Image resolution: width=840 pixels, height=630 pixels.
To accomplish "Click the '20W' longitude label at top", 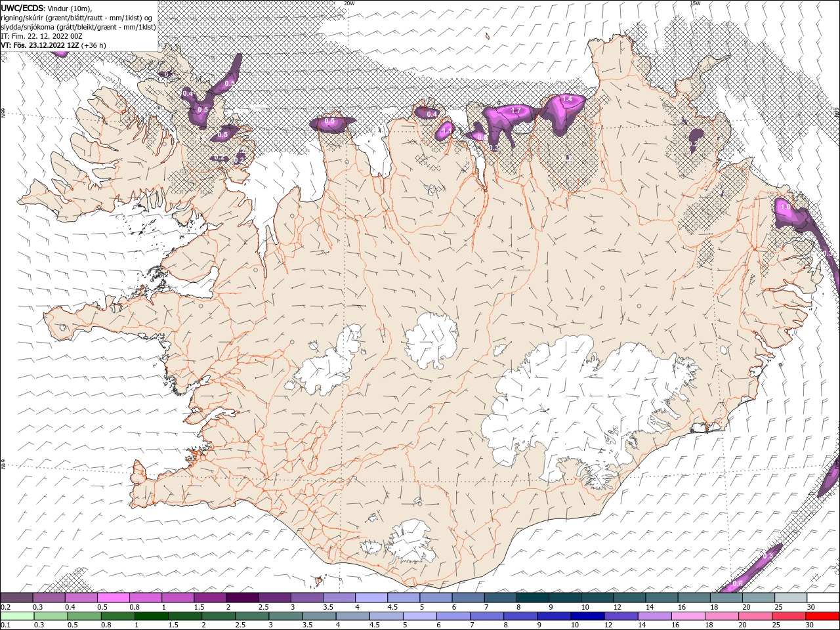I will pyautogui.click(x=349, y=3).
